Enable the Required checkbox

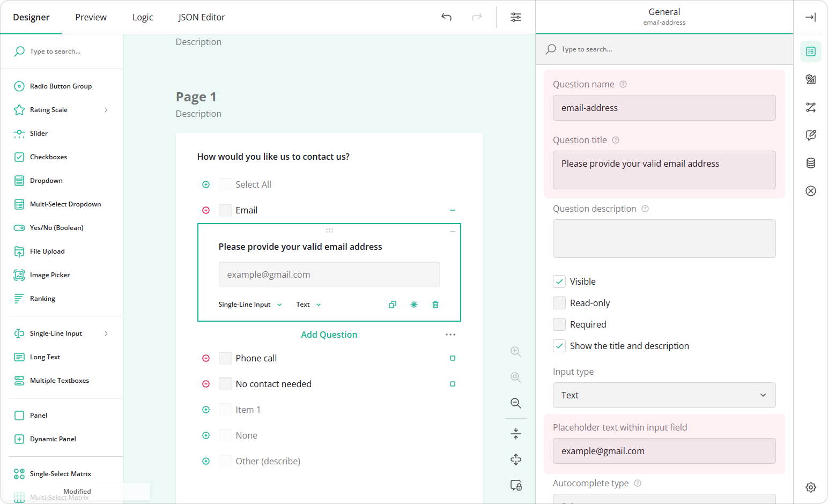tap(559, 324)
